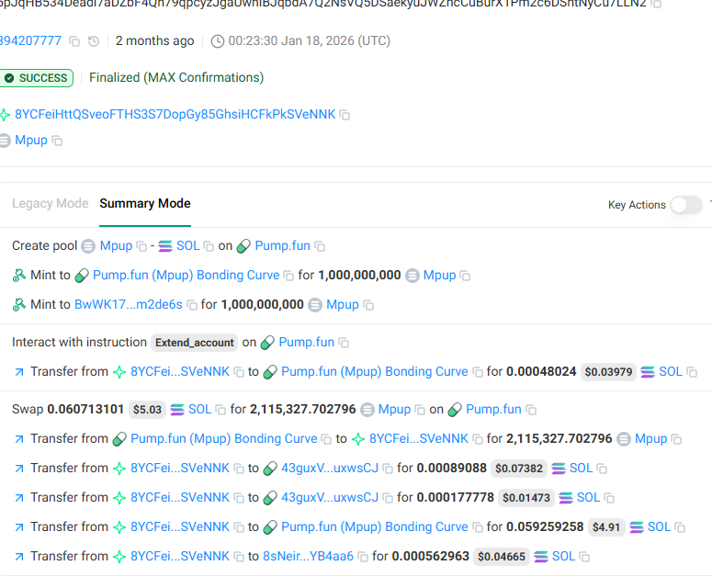Image resolution: width=712 pixels, height=588 pixels.
Task: Click the "2 months ago" text
Action: pyautogui.click(x=155, y=40)
